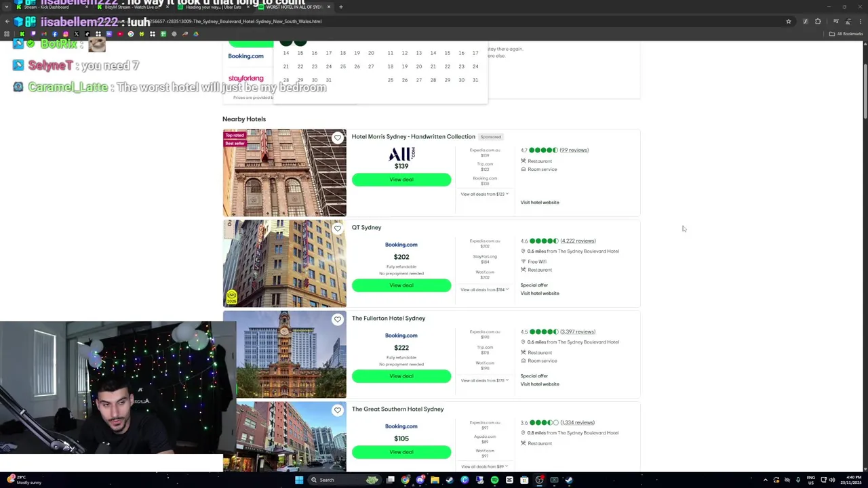
Task: Open The Great Southern Hotel Sydney title
Action: pyautogui.click(x=397, y=409)
